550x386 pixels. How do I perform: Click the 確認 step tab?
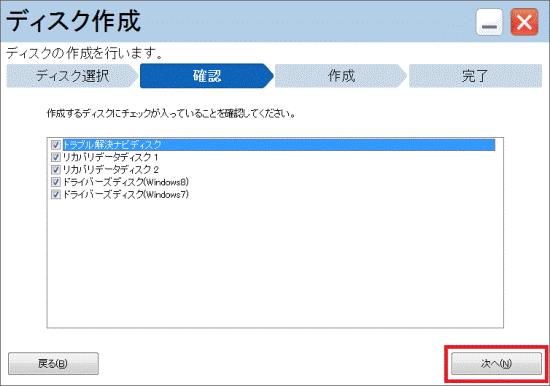click(207, 76)
